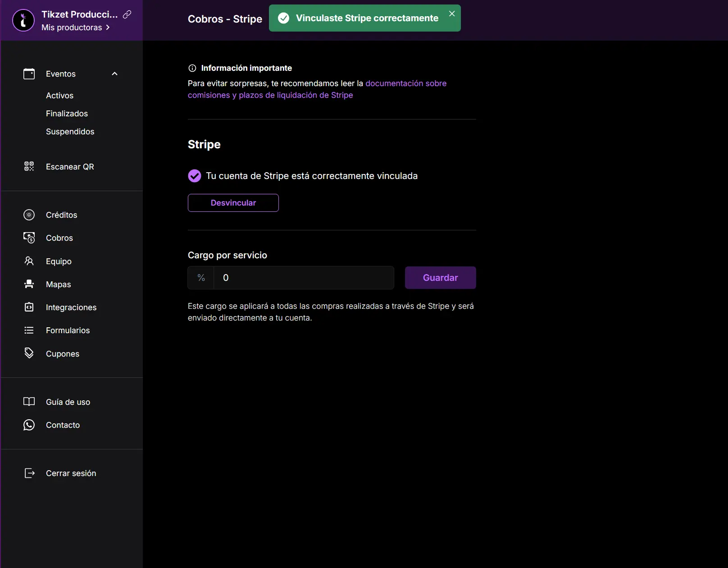Click the Cupones tag icon

pos(29,353)
